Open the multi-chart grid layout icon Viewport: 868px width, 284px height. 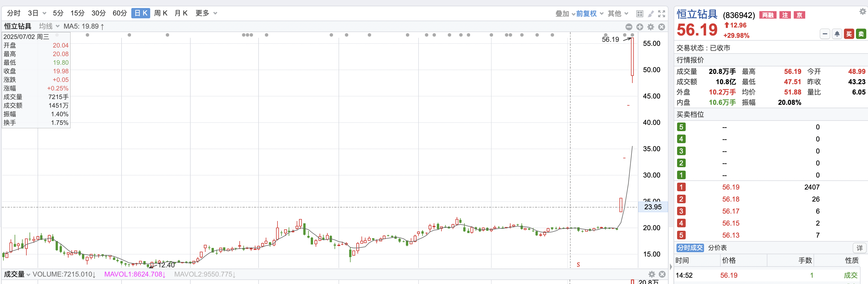639,13
